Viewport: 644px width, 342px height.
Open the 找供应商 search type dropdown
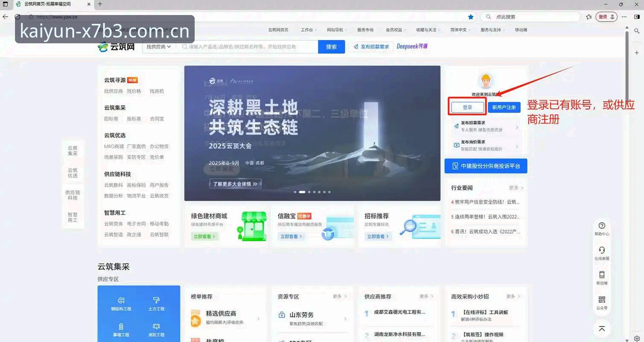pyautogui.click(x=158, y=47)
